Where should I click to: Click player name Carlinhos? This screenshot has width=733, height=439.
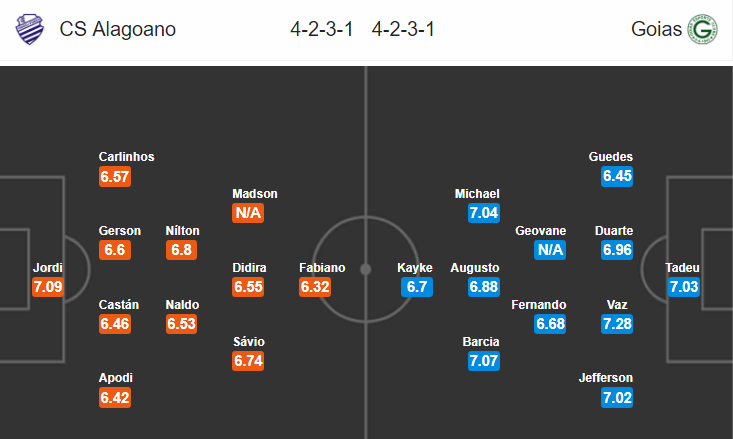point(126,157)
